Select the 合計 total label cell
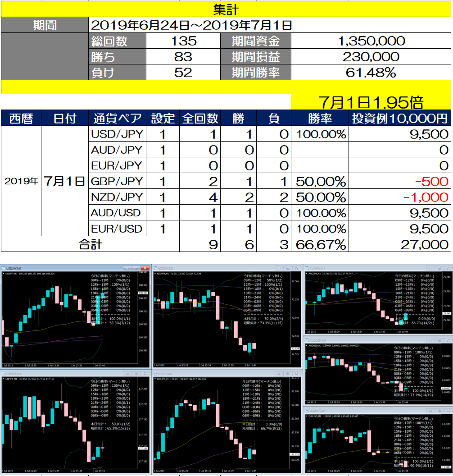The image size is (453, 476). [x=91, y=244]
